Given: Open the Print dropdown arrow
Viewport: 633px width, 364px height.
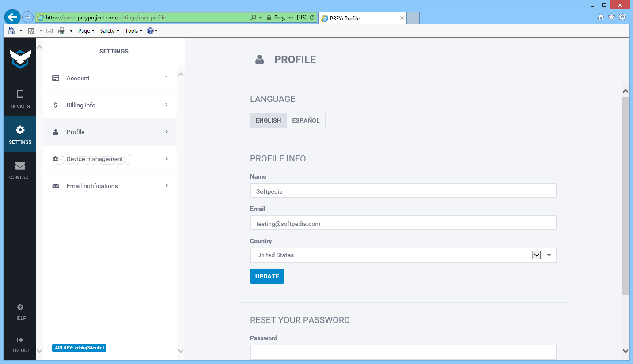Looking at the screenshot, I should (x=71, y=31).
